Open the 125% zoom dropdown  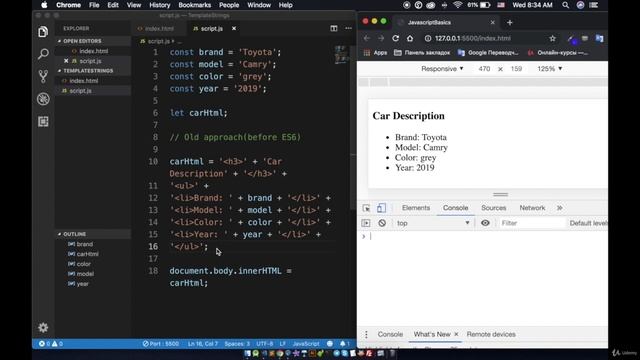coord(549,69)
